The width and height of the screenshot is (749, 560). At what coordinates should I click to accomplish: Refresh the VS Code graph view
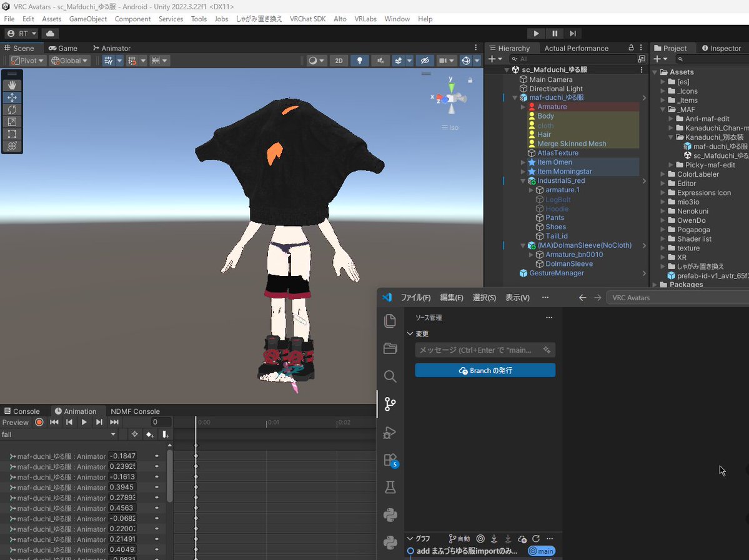(x=536, y=539)
